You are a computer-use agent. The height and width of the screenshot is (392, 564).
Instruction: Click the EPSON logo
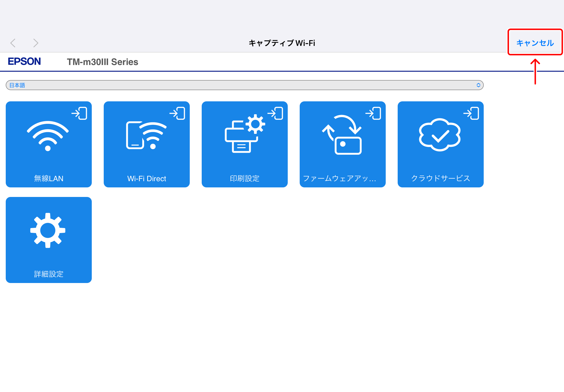(24, 61)
